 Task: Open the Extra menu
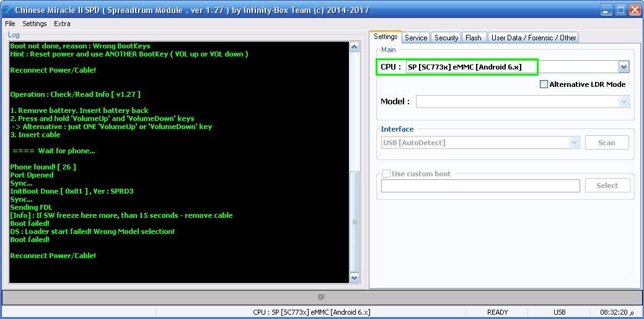(62, 24)
